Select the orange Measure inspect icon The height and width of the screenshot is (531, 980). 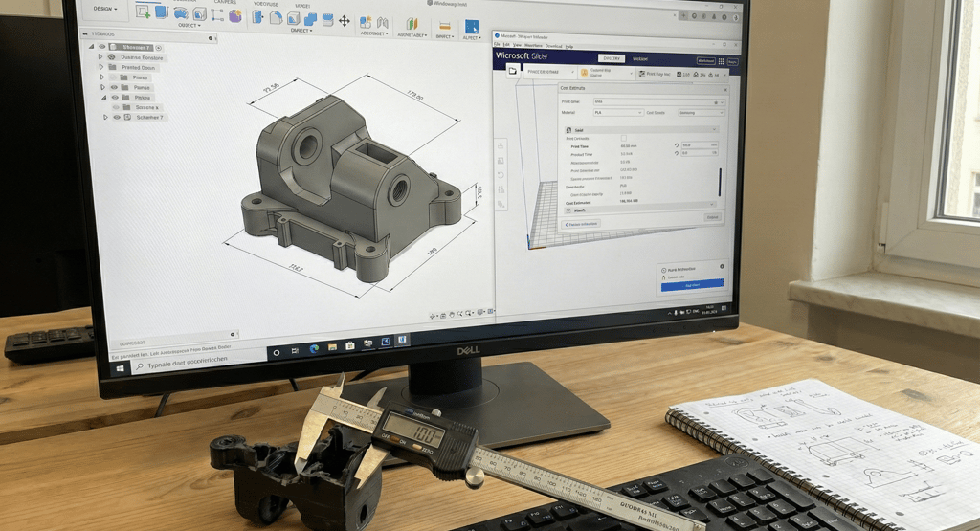[444, 26]
